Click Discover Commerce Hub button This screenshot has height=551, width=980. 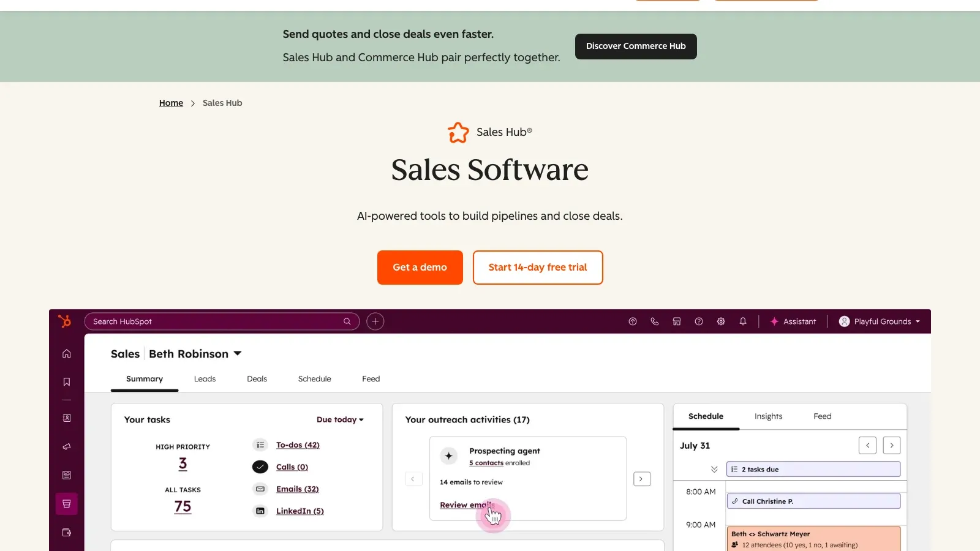click(x=636, y=47)
